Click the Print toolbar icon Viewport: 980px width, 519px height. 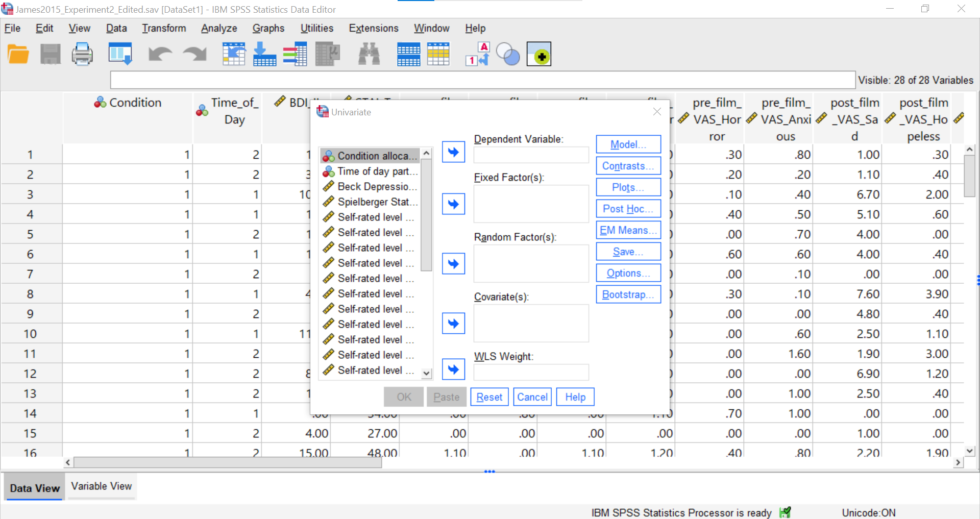coord(82,54)
